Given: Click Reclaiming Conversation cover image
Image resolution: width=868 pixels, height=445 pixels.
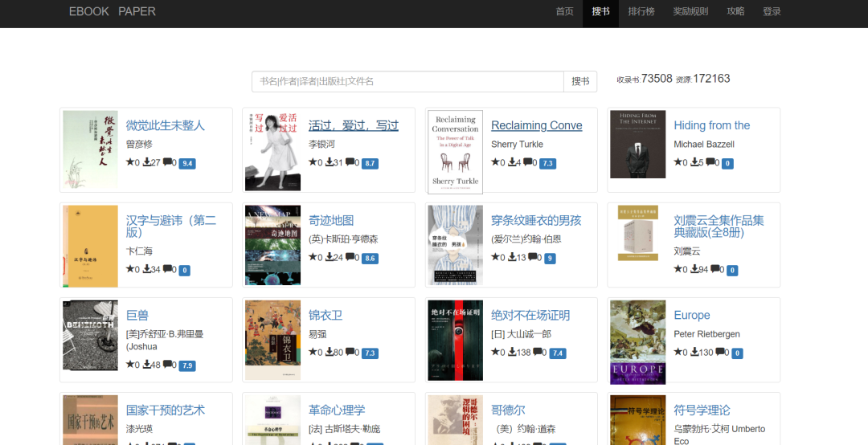Looking at the screenshot, I should tap(455, 152).
